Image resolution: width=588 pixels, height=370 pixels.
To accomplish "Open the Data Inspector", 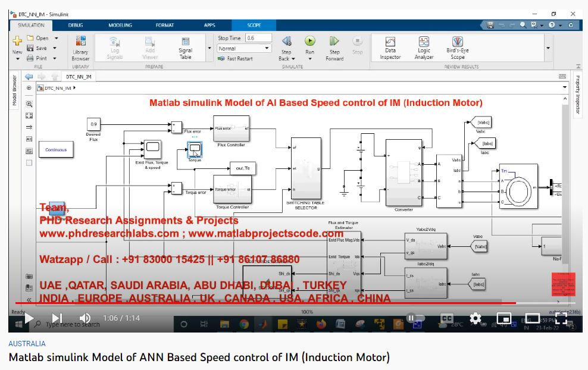I will [x=390, y=48].
